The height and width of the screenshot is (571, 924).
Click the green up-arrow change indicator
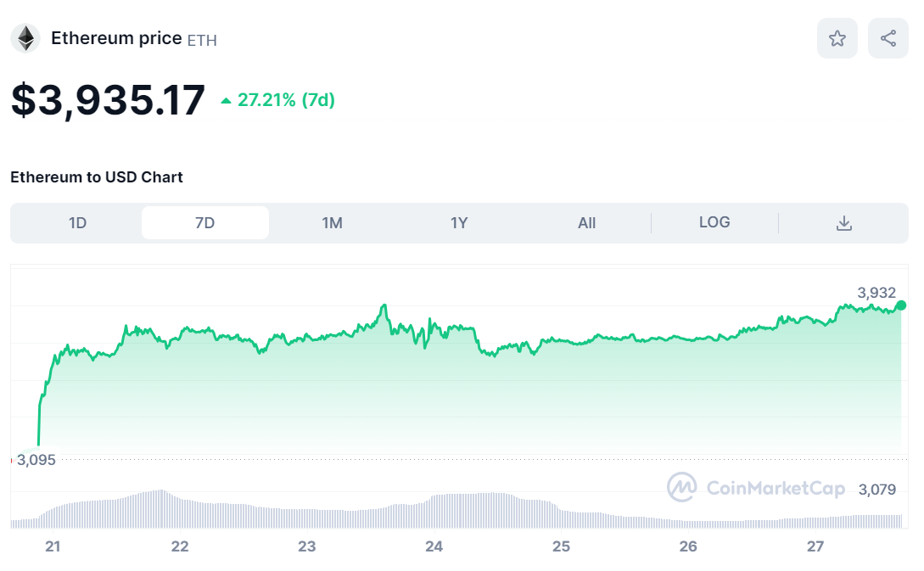coord(225,99)
